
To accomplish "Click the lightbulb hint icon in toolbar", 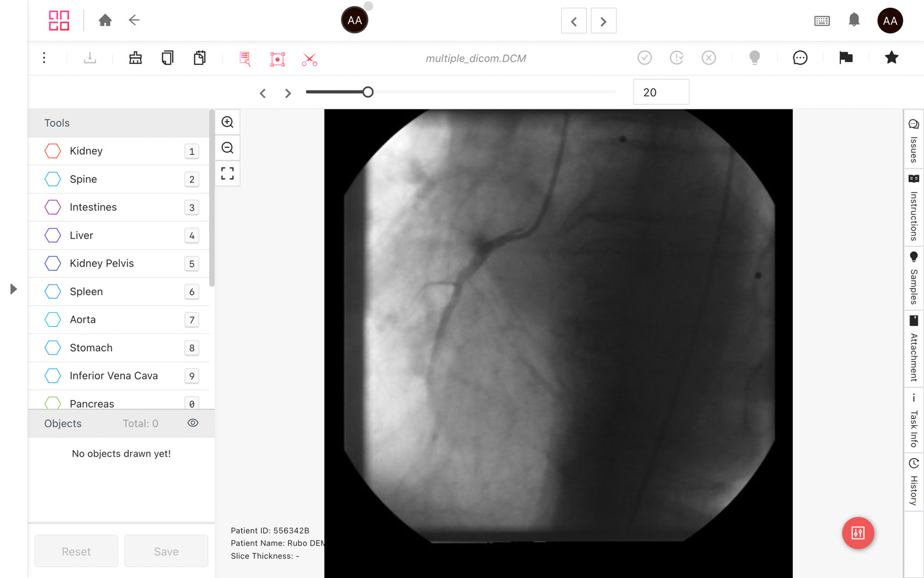I will pyautogui.click(x=754, y=58).
